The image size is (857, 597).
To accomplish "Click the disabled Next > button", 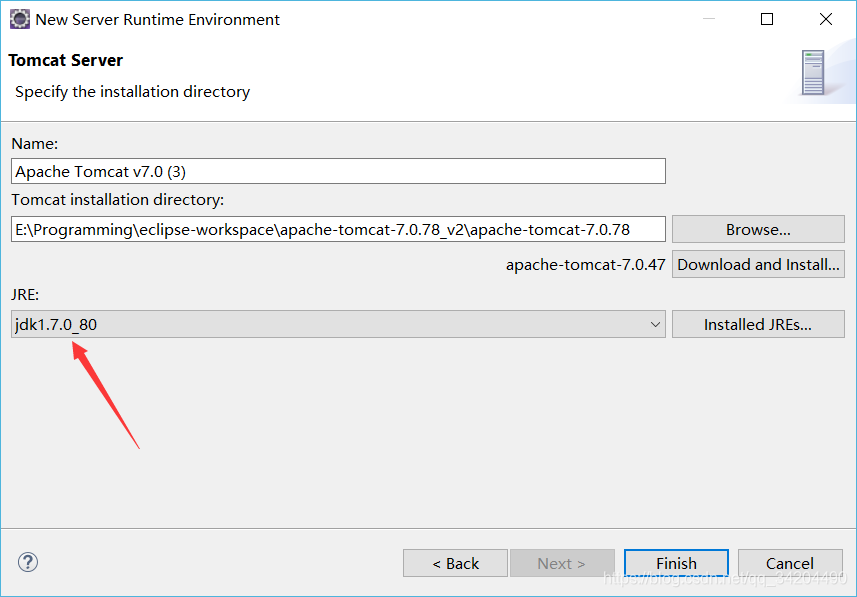I will point(562,563).
